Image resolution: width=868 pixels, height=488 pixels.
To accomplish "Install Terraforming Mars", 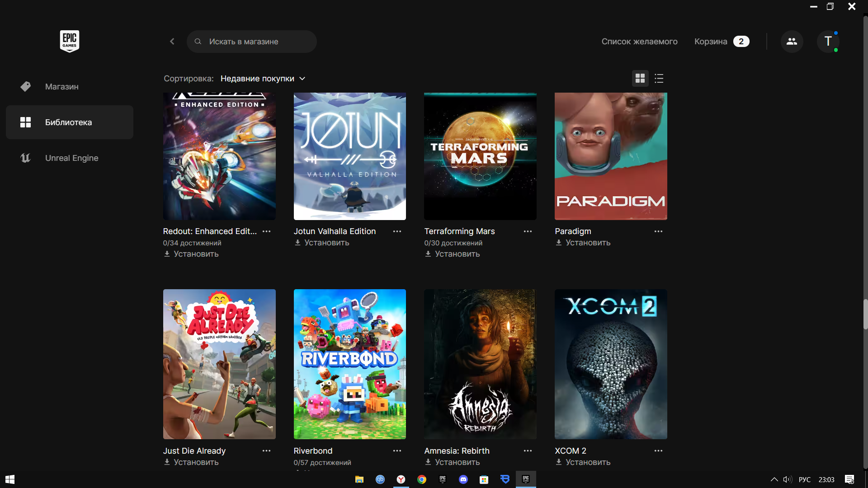I will [452, 254].
